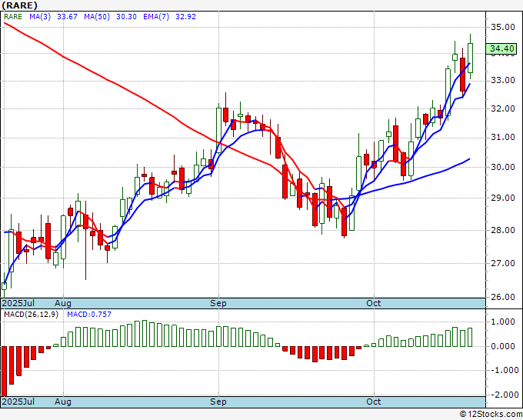
Task: Select the EMA(7) legend label
Action: tap(156, 17)
